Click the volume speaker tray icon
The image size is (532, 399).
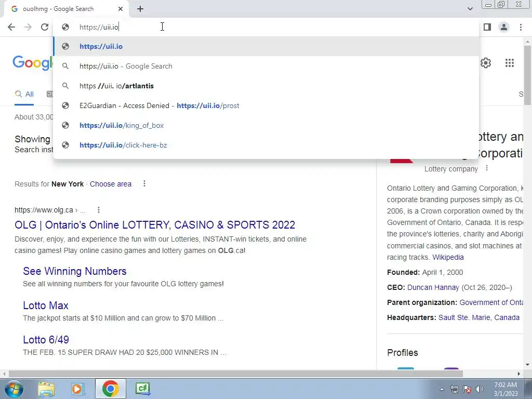click(x=480, y=389)
